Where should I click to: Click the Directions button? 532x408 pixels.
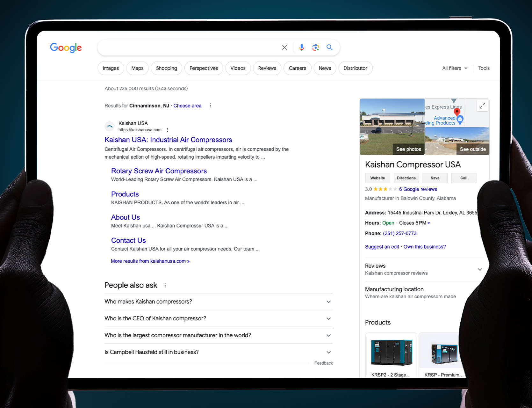point(406,178)
